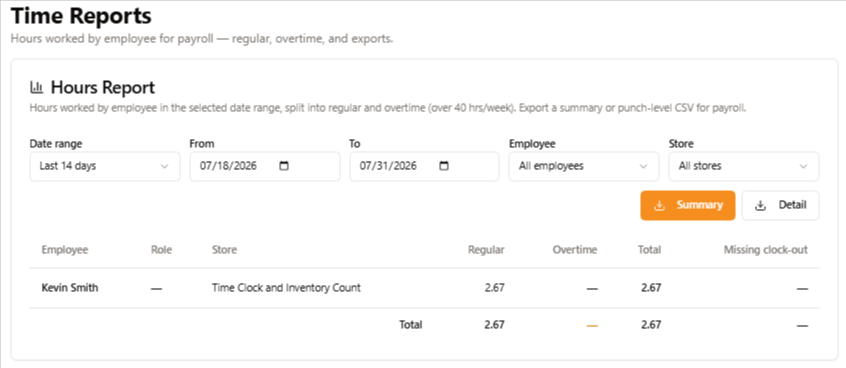Screen dimensions: 846x368
Task: Click the Overtime column header
Action: [575, 250]
